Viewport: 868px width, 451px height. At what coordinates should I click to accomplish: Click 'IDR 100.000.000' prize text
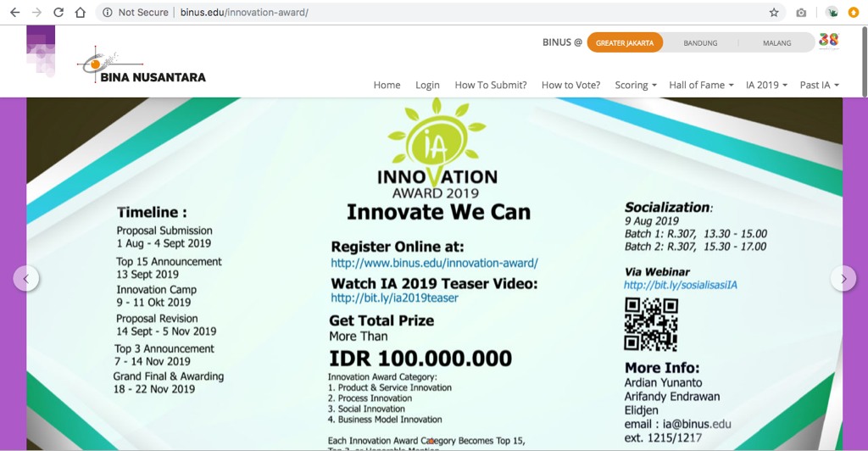(420, 359)
